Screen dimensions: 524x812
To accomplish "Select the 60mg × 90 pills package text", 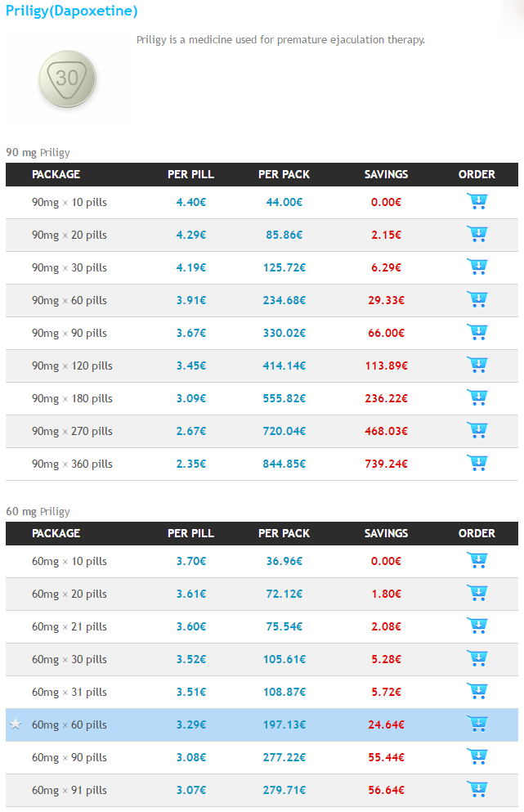I will 69,757.
